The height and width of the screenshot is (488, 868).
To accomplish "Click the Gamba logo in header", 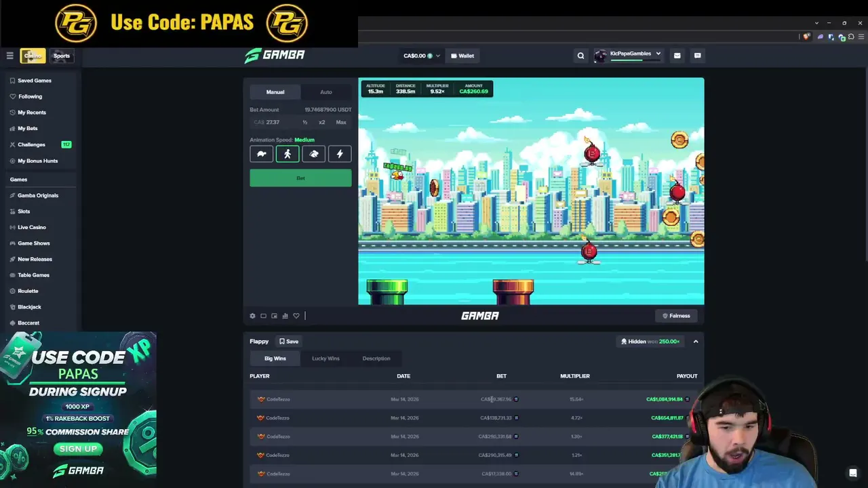I will pyautogui.click(x=275, y=56).
